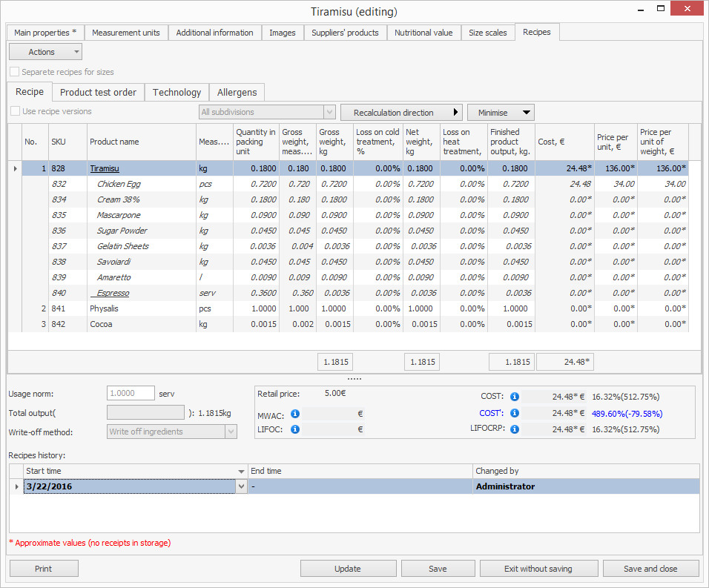Open the Actions dropdown
This screenshot has width=709, height=588.
click(45, 52)
